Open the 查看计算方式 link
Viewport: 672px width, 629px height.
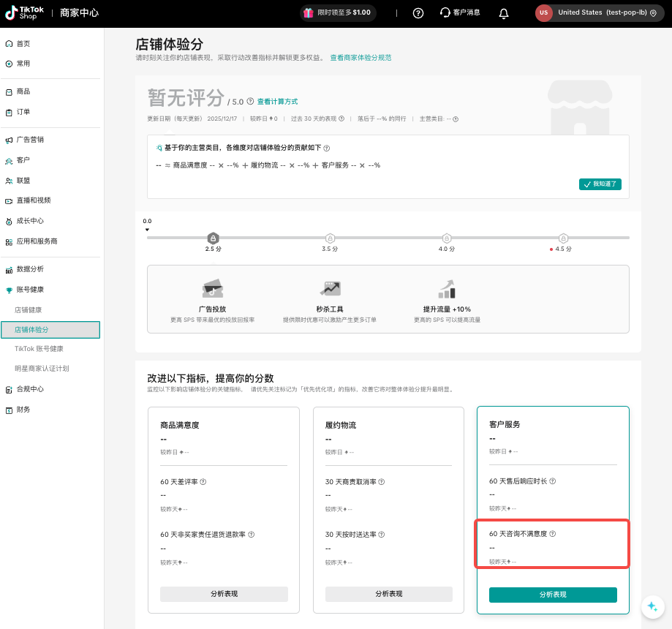277,102
